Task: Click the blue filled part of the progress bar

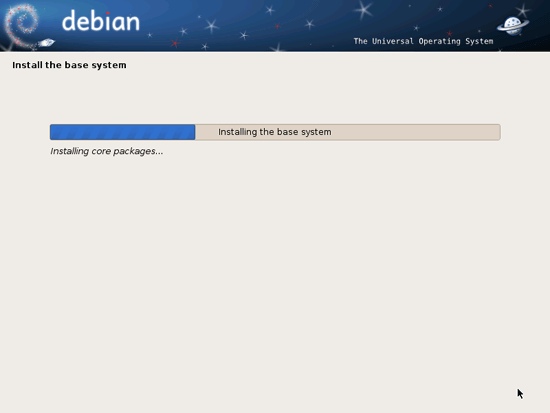Action: (x=122, y=132)
